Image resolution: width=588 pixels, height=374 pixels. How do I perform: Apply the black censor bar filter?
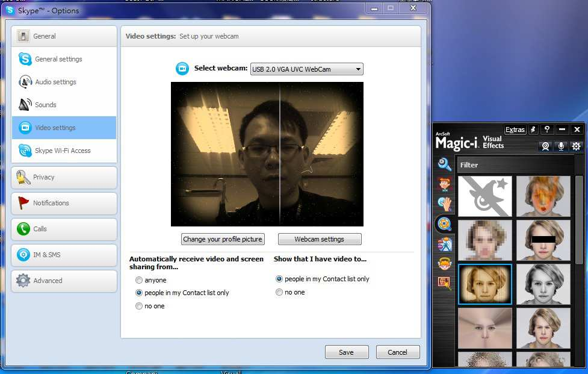[x=543, y=240]
